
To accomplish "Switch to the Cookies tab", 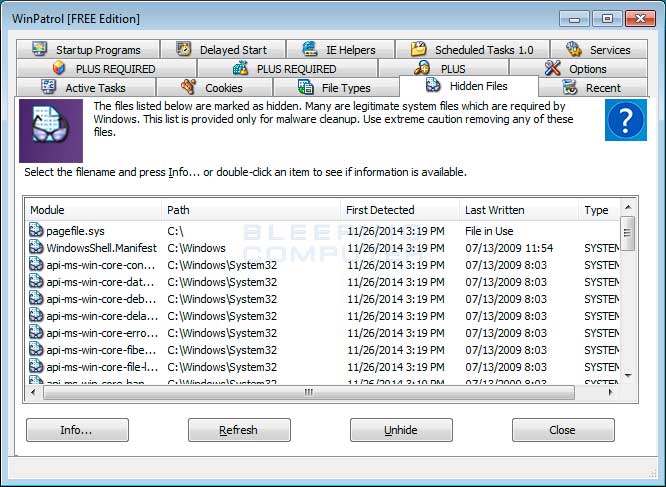I will tap(214, 87).
